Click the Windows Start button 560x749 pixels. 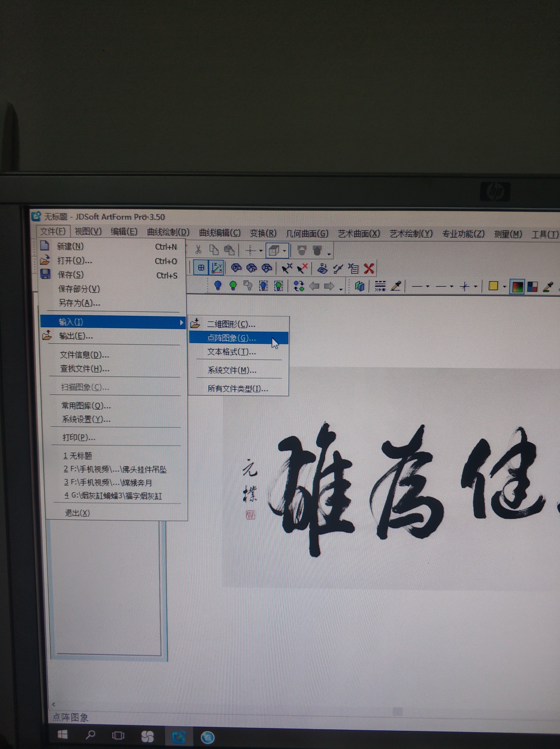point(62,735)
